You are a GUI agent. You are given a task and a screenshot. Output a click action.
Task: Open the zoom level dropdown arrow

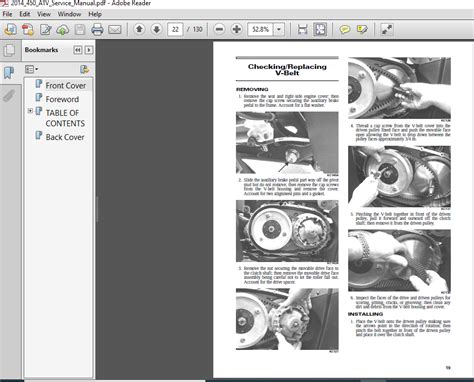[279, 29]
